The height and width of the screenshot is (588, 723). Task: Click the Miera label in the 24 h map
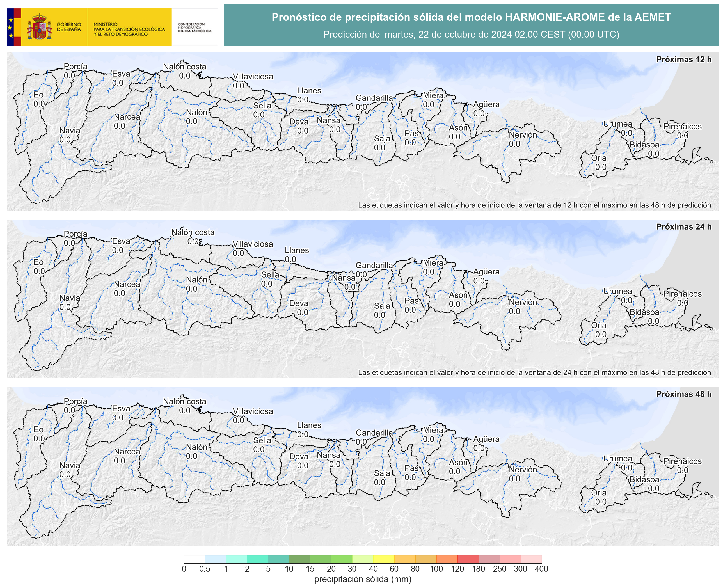(433, 263)
